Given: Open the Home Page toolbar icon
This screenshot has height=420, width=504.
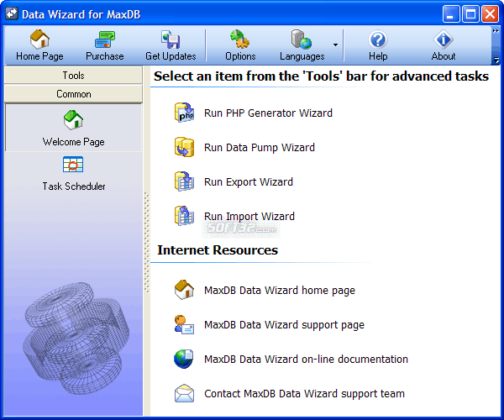Looking at the screenshot, I should (x=39, y=39).
